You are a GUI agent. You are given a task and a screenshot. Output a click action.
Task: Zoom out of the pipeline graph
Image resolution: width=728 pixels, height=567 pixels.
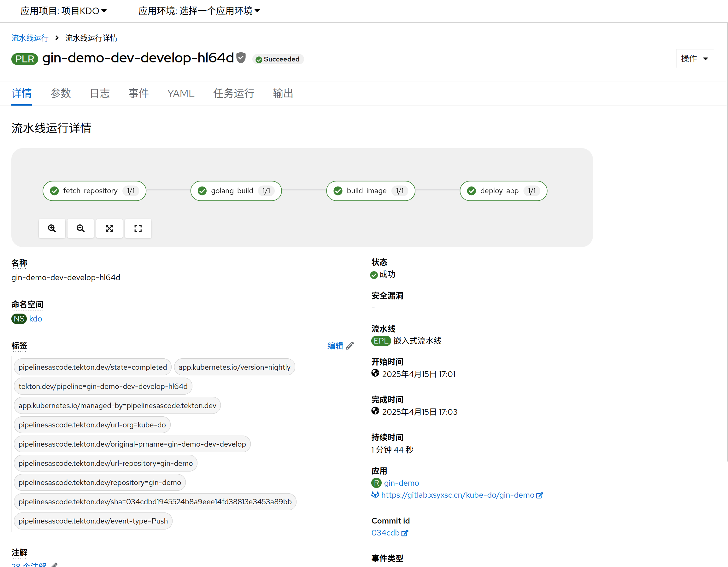[80, 228]
